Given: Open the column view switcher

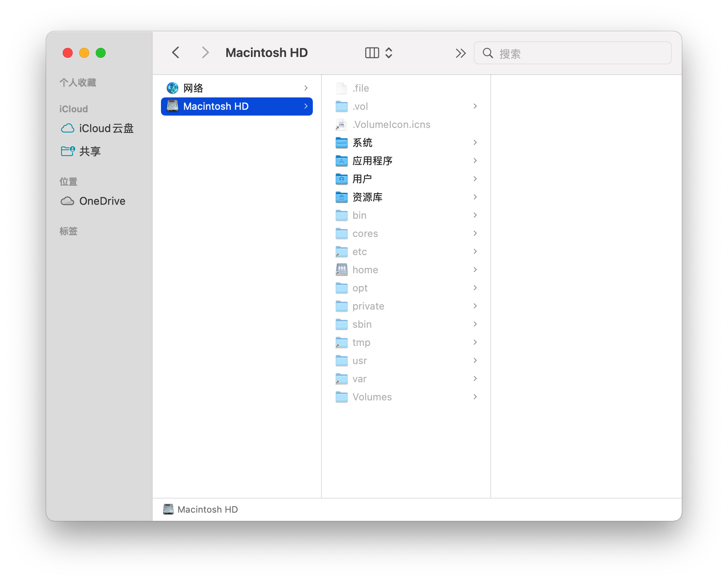Looking at the screenshot, I should [x=379, y=53].
